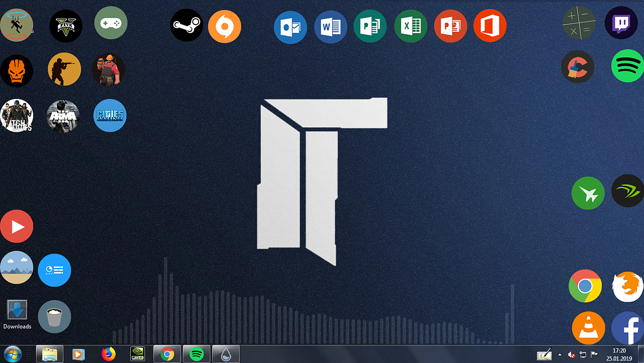This screenshot has height=363, width=644.
Task: Open the Action Center flag icon
Action: click(x=594, y=354)
